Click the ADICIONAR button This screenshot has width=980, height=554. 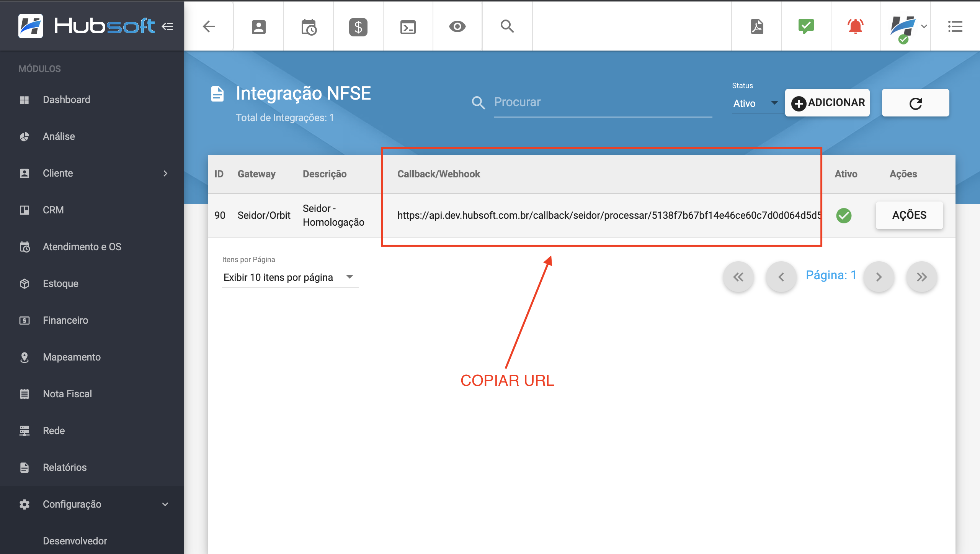827,103
